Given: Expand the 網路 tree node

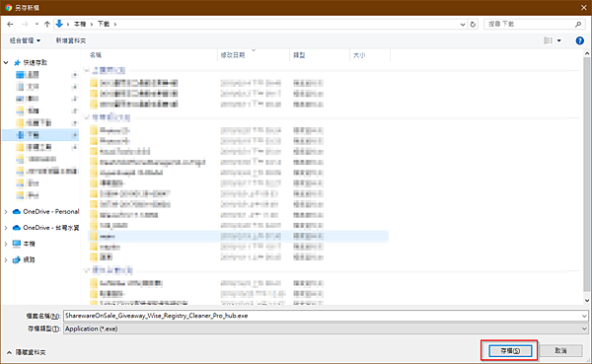Looking at the screenshot, I should click(x=6, y=259).
